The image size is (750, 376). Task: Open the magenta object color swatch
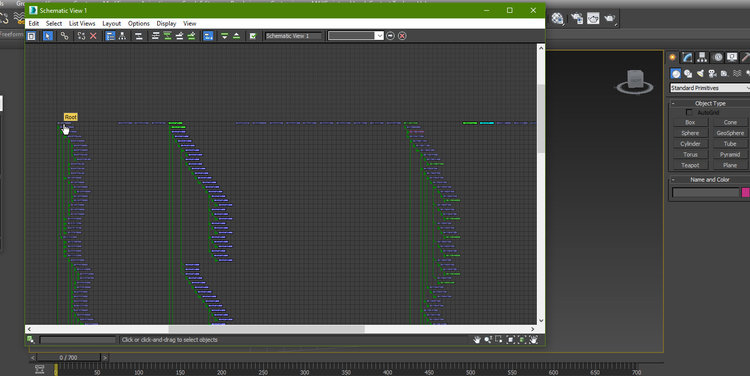pyautogui.click(x=746, y=192)
